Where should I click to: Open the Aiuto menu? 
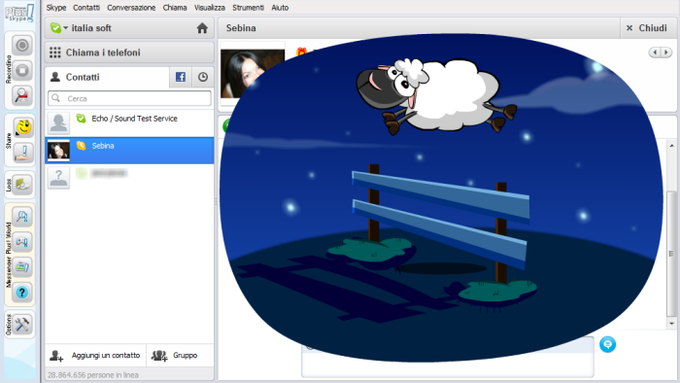point(280,7)
